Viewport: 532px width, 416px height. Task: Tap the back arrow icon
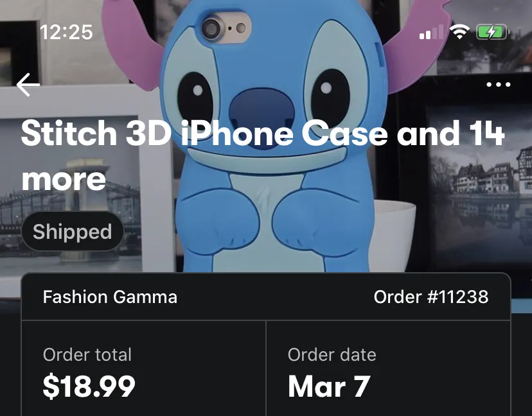tap(28, 85)
